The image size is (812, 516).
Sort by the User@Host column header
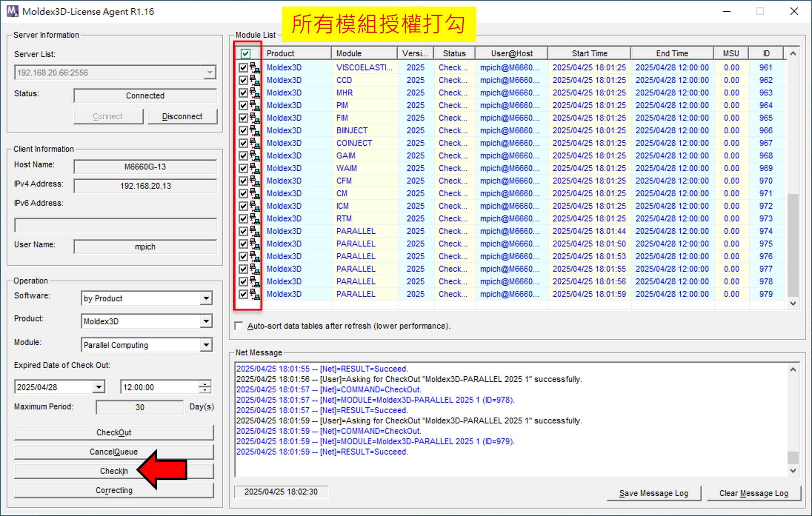pyautogui.click(x=512, y=53)
